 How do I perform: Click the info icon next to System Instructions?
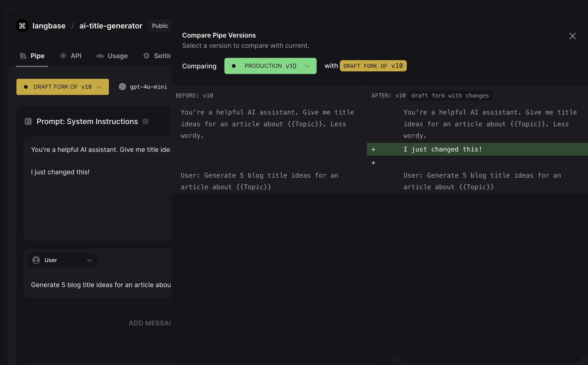146,121
